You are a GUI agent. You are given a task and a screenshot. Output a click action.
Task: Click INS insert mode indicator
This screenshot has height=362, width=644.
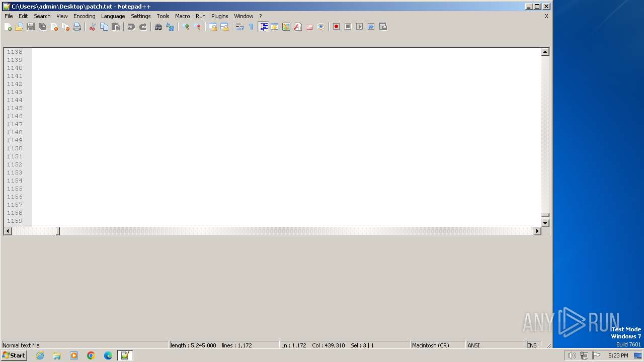[x=533, y=345]
